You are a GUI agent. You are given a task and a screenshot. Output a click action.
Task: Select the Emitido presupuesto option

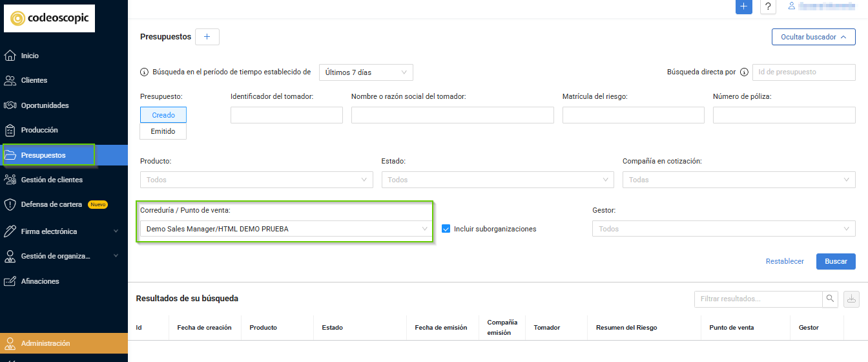(x=163, y=131)
